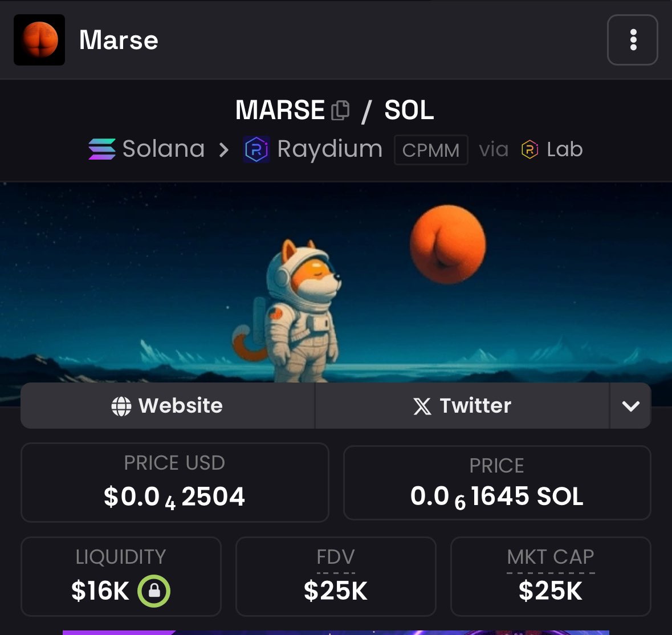Screen dimensions: 672x635
Task: Click the Raydium DEX logo
Action: (256, 149)
